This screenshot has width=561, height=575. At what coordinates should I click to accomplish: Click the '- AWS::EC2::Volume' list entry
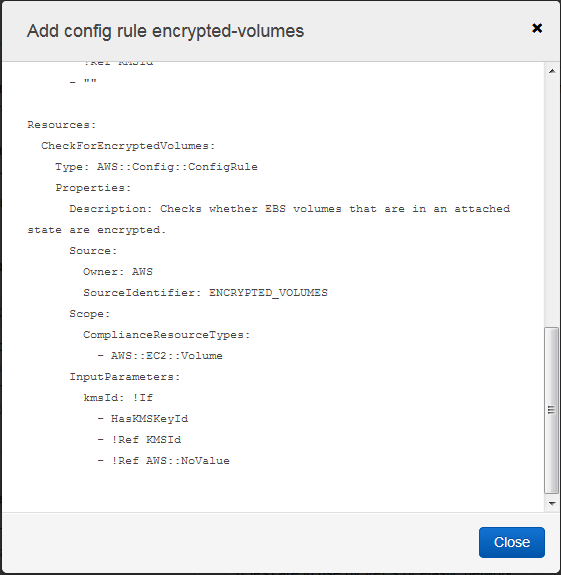(x=160, y=356)
